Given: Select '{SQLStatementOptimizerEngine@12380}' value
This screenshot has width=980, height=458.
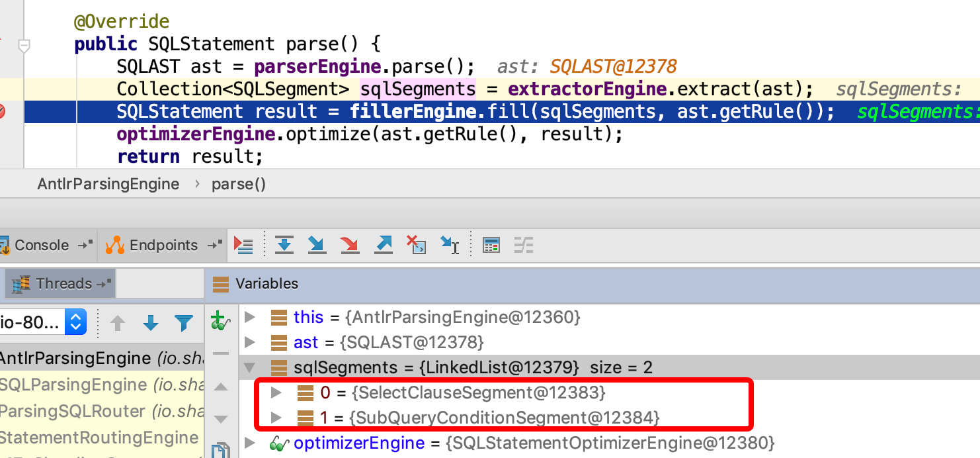Looking at the screenshot, I should click(610, 443).
